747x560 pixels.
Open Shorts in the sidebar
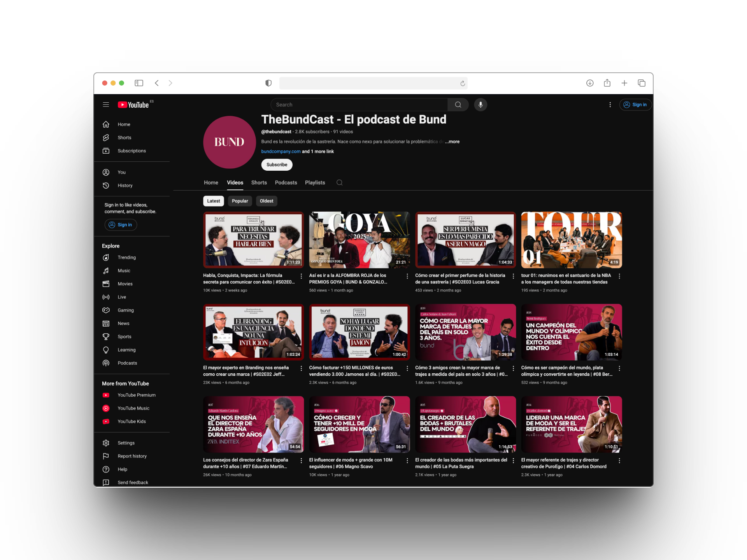coord(124,138)
